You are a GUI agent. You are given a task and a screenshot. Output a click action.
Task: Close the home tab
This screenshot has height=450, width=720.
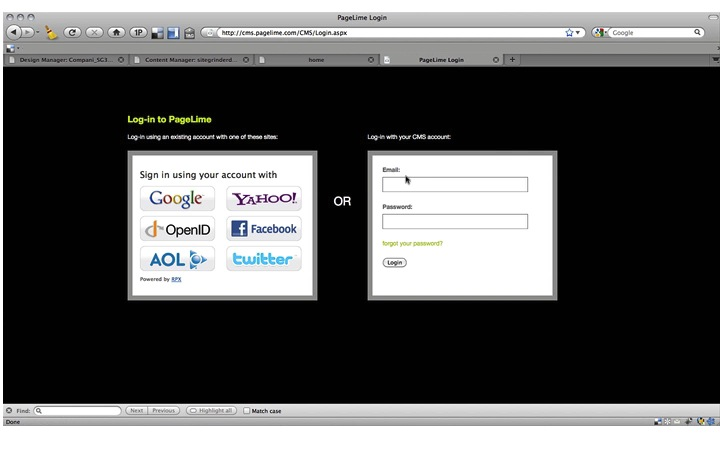click(x=371, y=60)
